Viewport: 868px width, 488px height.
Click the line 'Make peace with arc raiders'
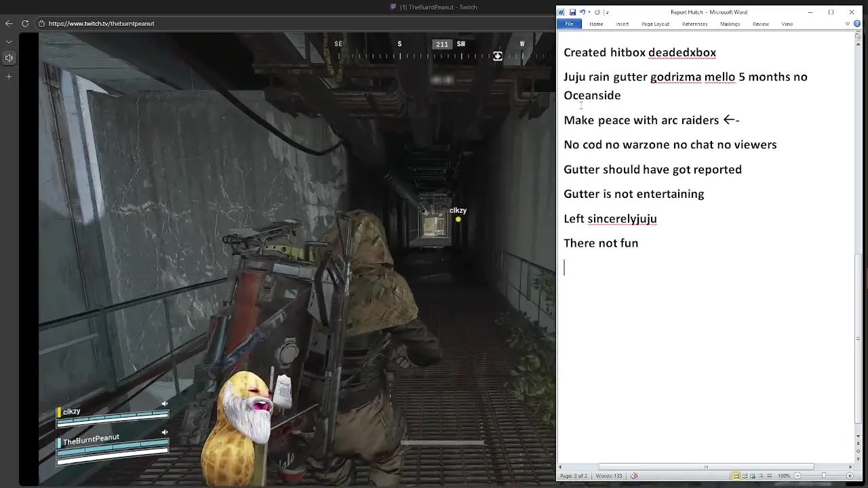click(641, 120)
